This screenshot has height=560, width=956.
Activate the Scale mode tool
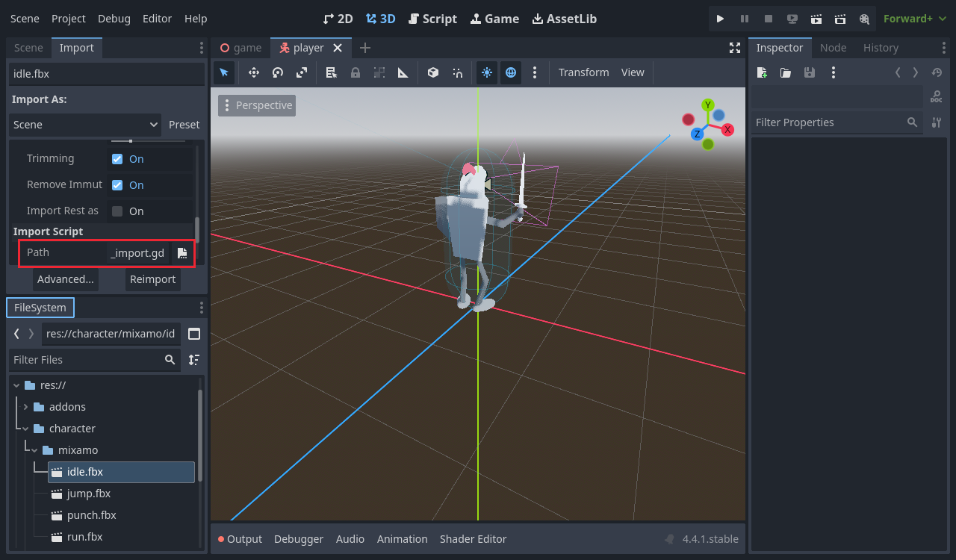tap(301, 72)
